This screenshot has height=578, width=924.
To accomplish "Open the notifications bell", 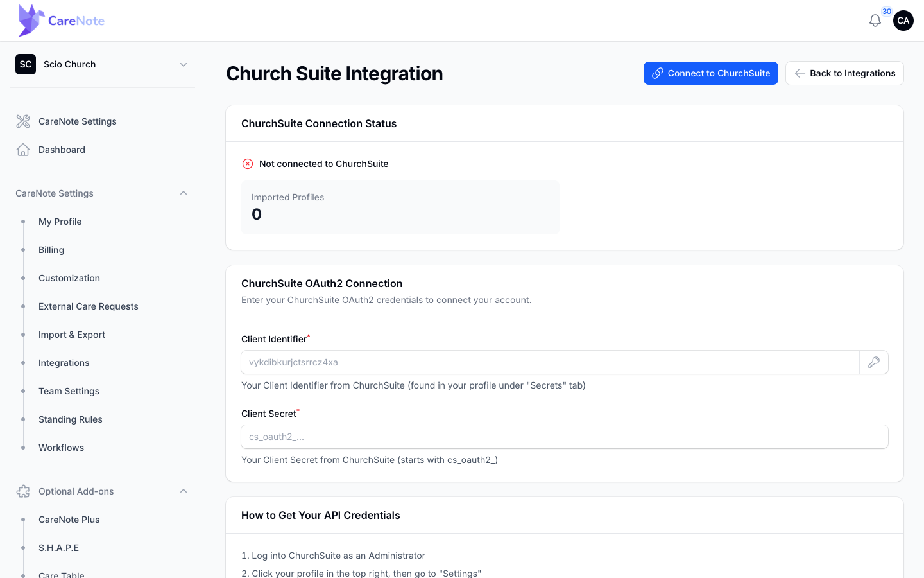I will 875,21.
